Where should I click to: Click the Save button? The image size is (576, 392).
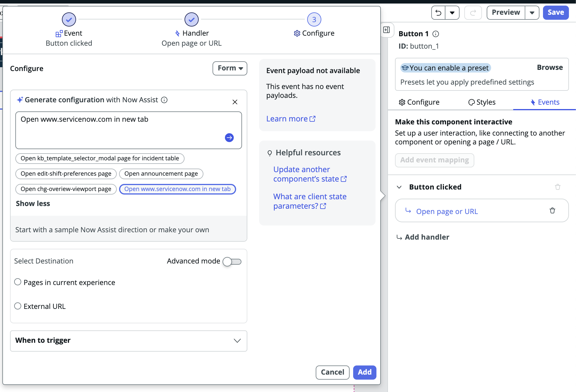(556, 13)
